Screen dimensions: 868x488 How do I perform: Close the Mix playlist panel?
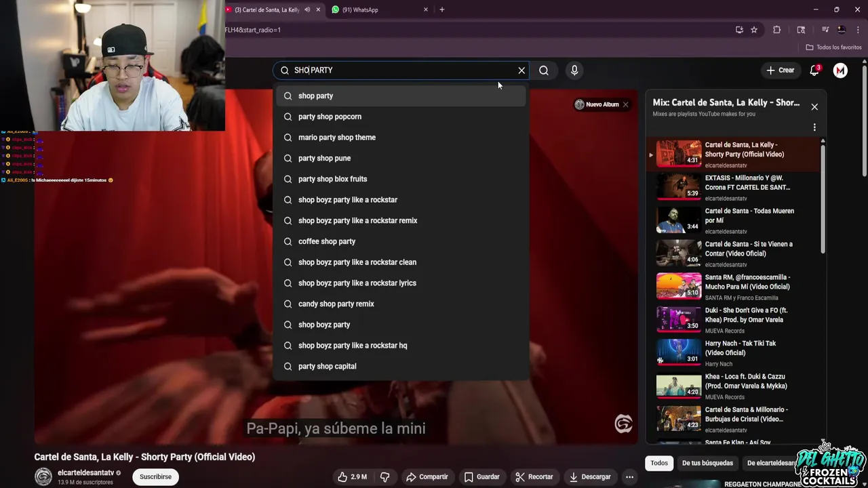[814, 107]
